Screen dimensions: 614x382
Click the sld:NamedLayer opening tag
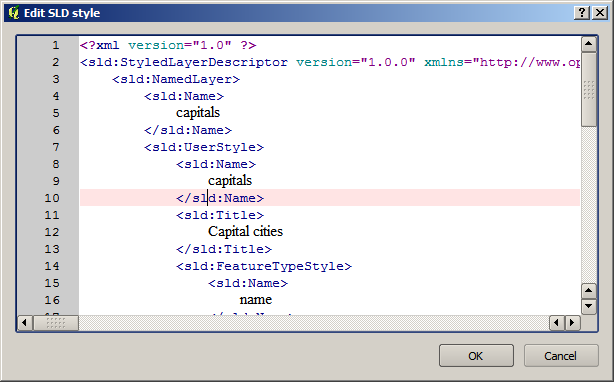[176, 79]
